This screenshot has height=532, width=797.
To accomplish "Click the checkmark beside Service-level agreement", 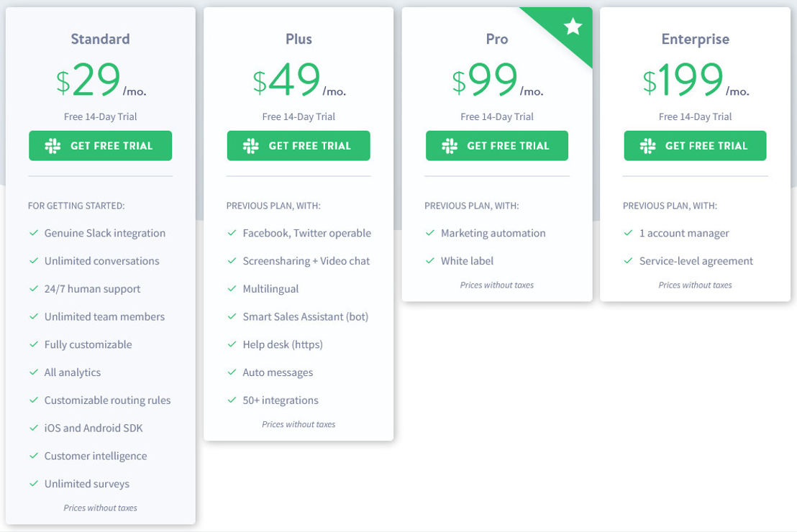I will [628, 261].
